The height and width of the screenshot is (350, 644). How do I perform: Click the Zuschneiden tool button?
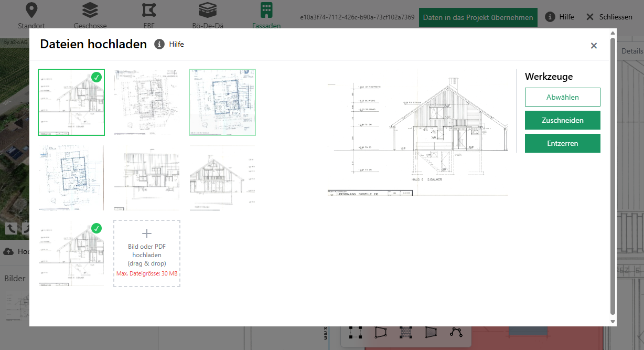(x=563, y=120)
